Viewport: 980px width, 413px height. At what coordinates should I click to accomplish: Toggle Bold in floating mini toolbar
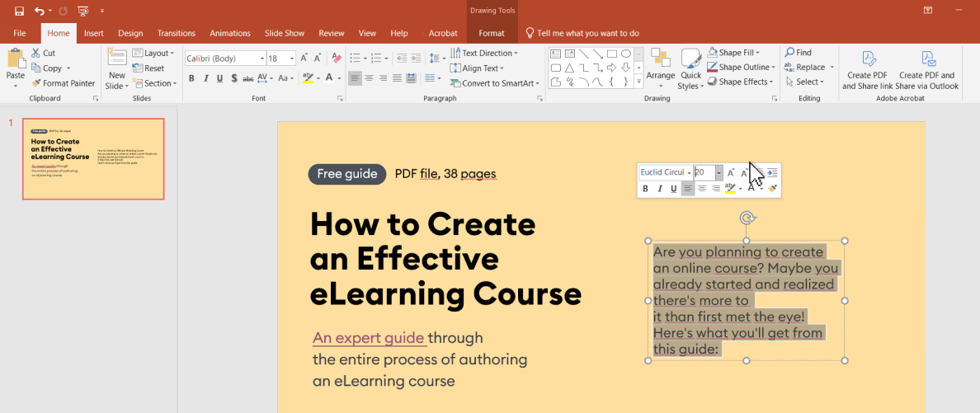[645, 189]
